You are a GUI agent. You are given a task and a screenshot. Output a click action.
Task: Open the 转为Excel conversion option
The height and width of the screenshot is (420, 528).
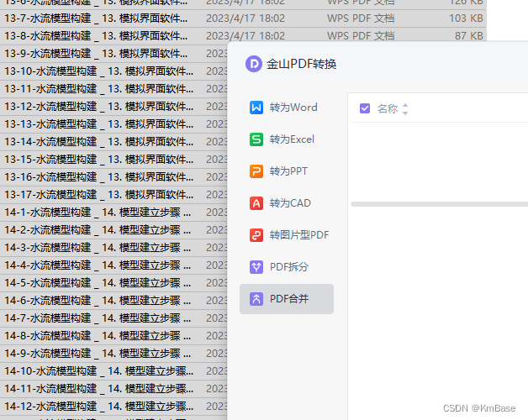click(x=287, y=139)
